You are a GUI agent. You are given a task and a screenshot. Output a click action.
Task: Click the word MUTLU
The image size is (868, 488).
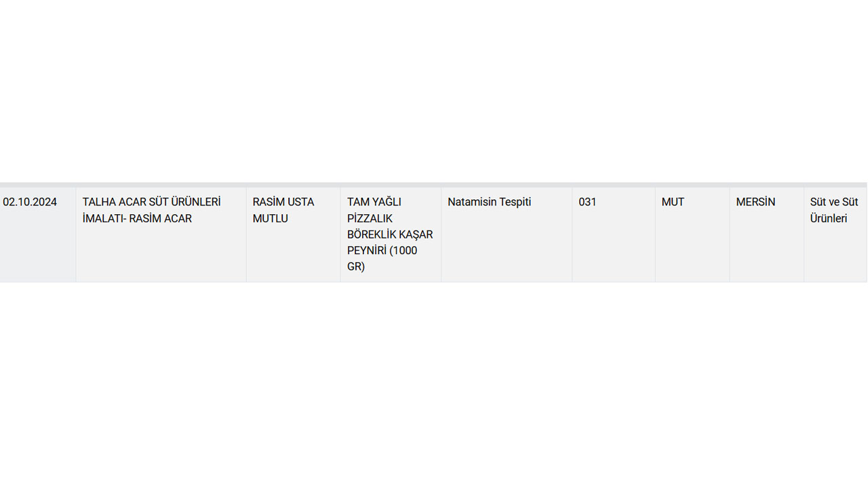(x=271, y=218)
